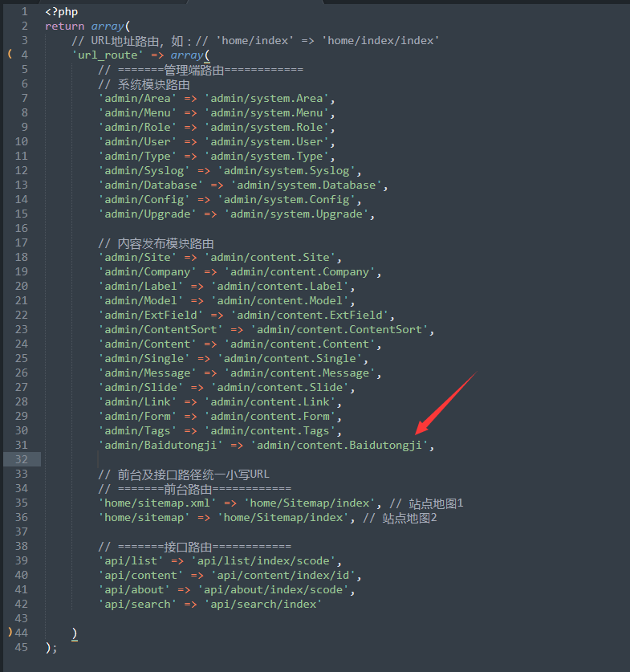
Task: Click the 系统模块路由 comment line
Action: click(144, 83)
